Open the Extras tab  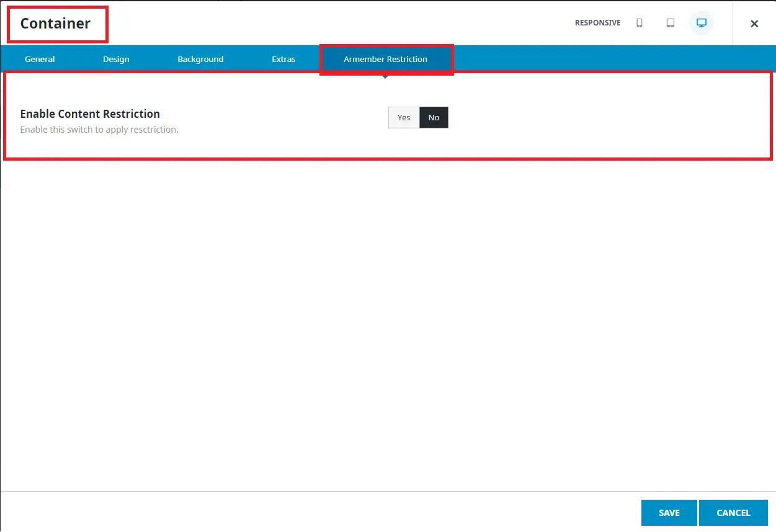pos(283,59)
